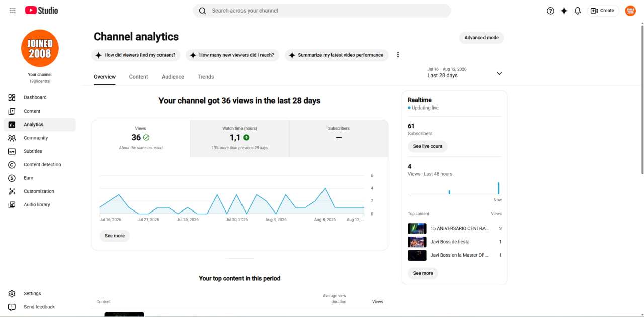Switch to the Trends tab

click(x=206, y=77)
